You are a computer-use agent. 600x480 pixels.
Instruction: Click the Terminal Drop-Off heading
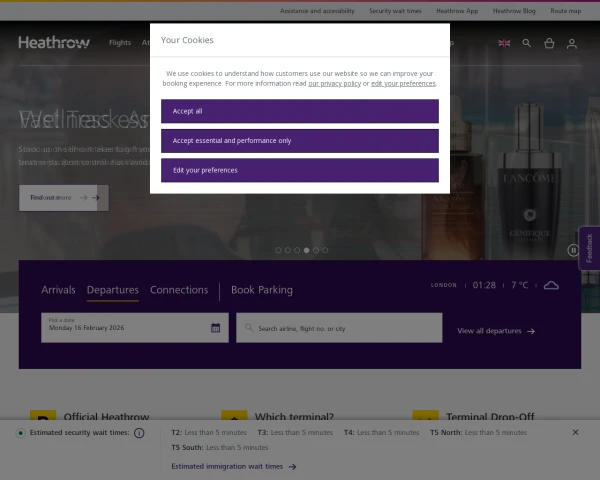[490, 416]
